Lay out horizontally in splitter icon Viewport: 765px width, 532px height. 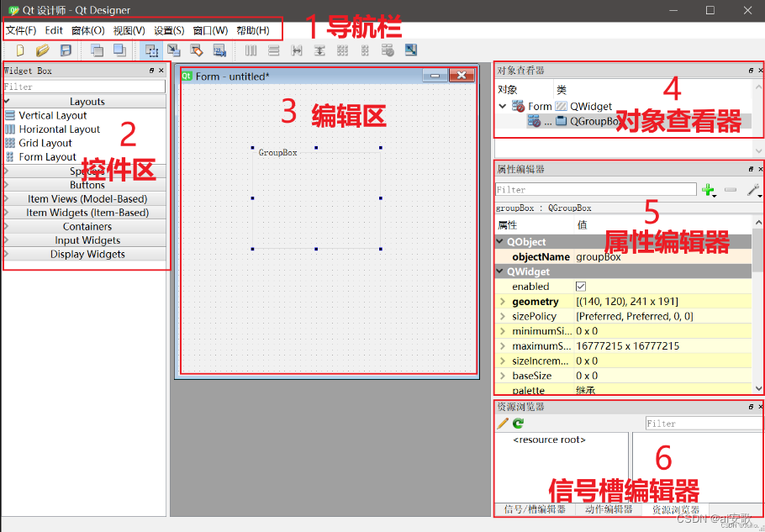(x=296, y=50)
